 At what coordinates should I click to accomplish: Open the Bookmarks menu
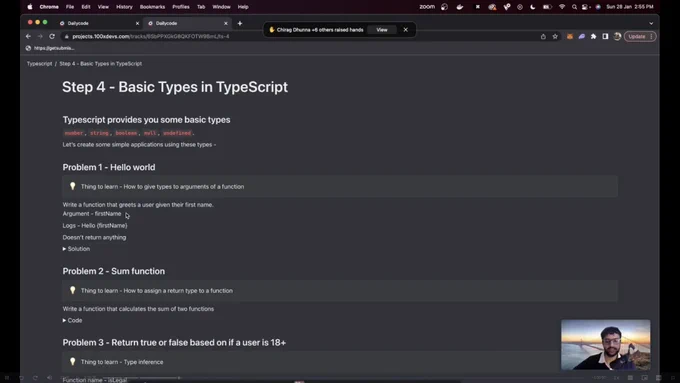pyautogui.click(x=152, y=7)
